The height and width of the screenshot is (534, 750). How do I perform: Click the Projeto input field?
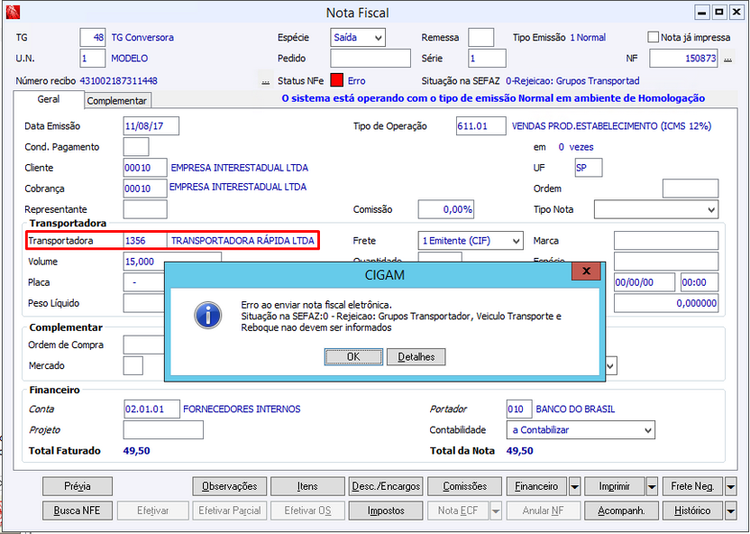click(163, 430)
